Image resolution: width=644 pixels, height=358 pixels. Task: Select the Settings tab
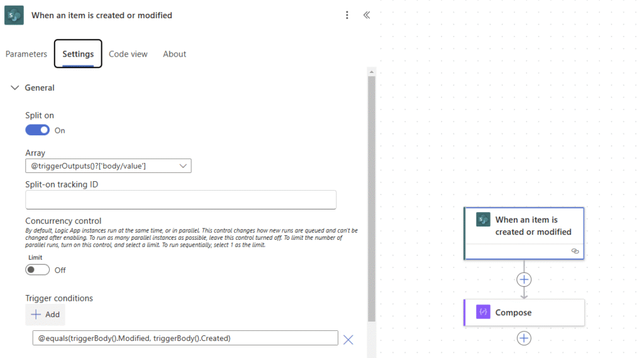(78, 54)
